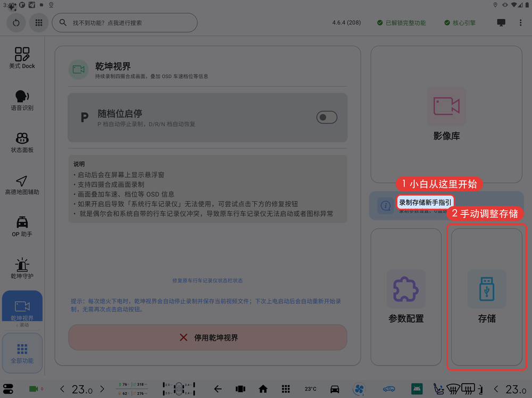Image resolution: width=532 pixels, height=398 pixels.
Task: Open 乾坤守护 siren alarm feature
Action: point(22,268)
